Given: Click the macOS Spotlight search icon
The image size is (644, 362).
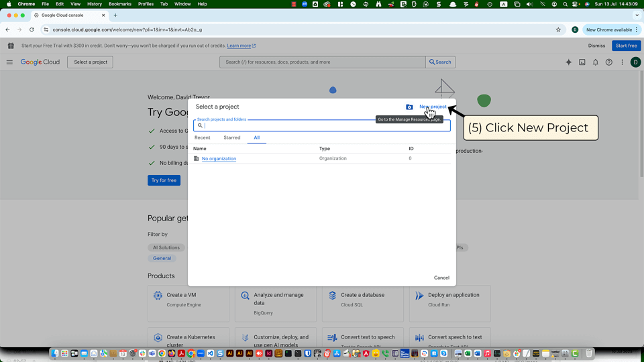Looking at the screenshot, I should click(x=565, y=4).
